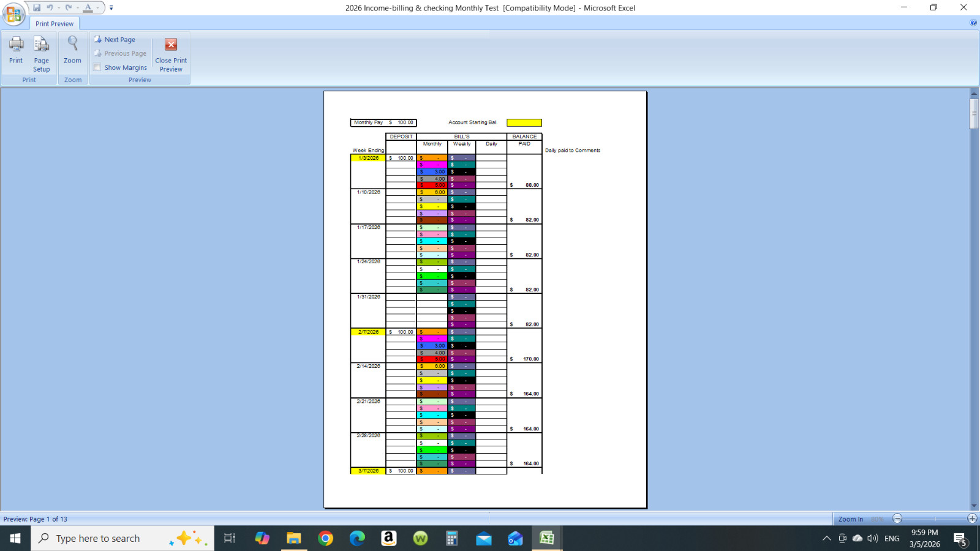This screenshot has width=980, height=551.
Task: Click Zoom In label in status bar
Action: point(850,519)
